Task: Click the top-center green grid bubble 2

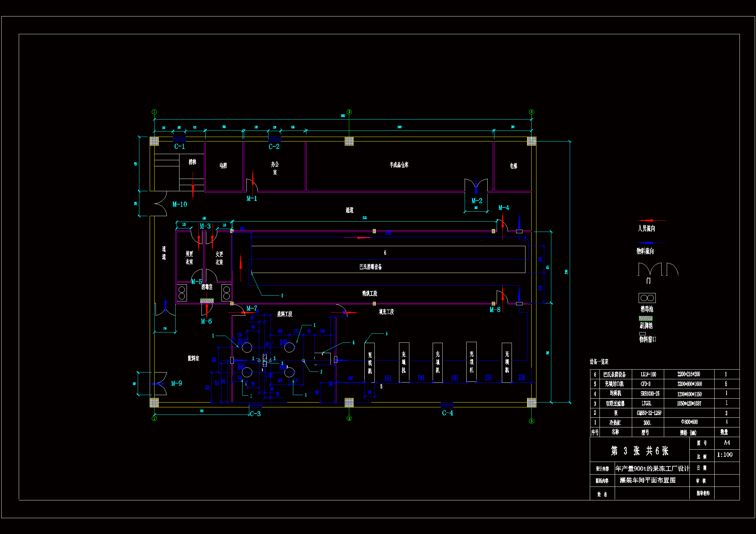Action: (349, 112)
